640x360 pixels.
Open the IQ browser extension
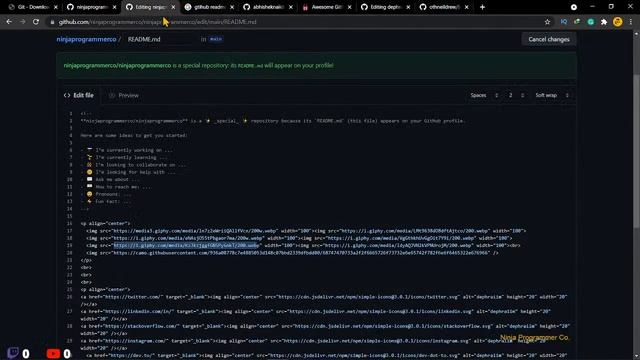[564, 22]
